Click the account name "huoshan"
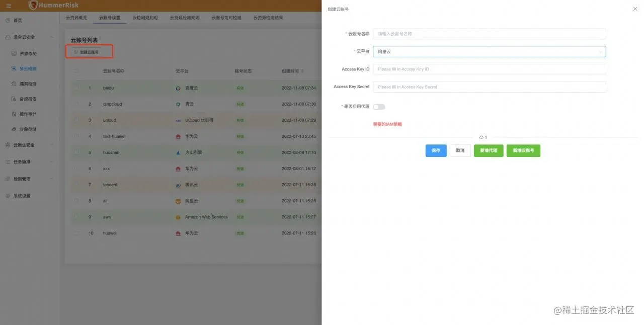 click(x=111, y=152)
